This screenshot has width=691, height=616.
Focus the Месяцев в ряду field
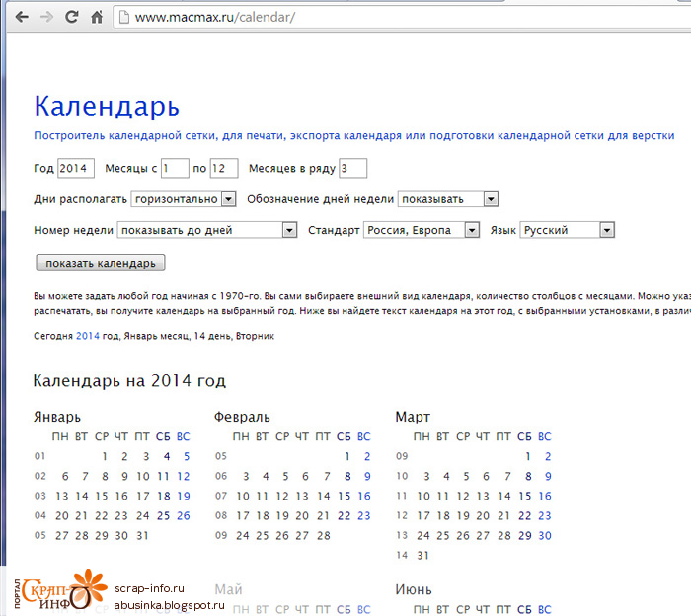pos(352,168)
